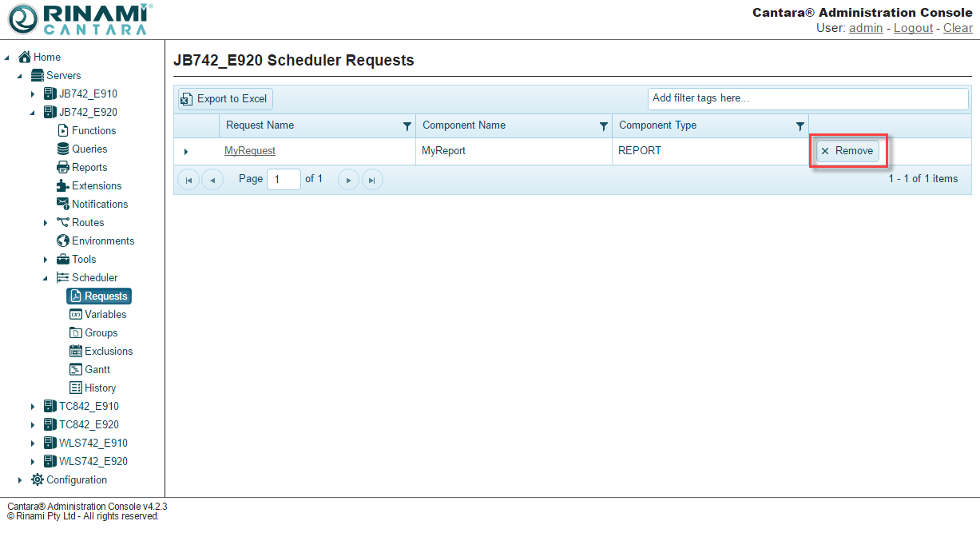Image resolution: width=980 pixels, height=537 pixels.
Task: Expand the MyRequest row details
Action: 186,151
